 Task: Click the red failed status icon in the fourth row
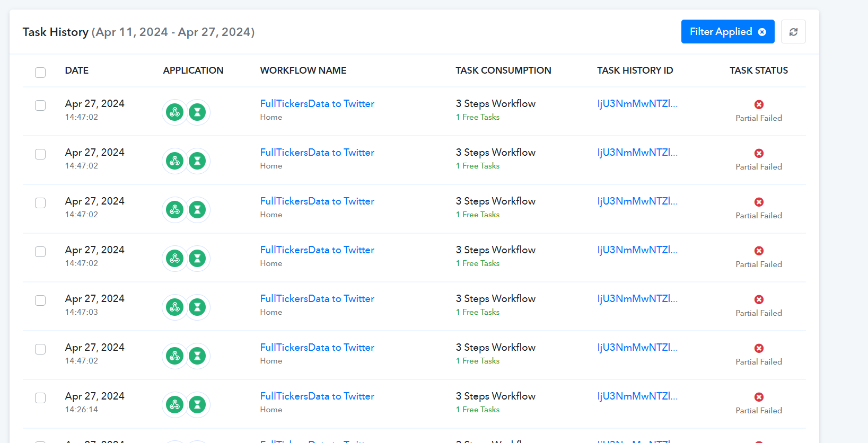[759, 251]
